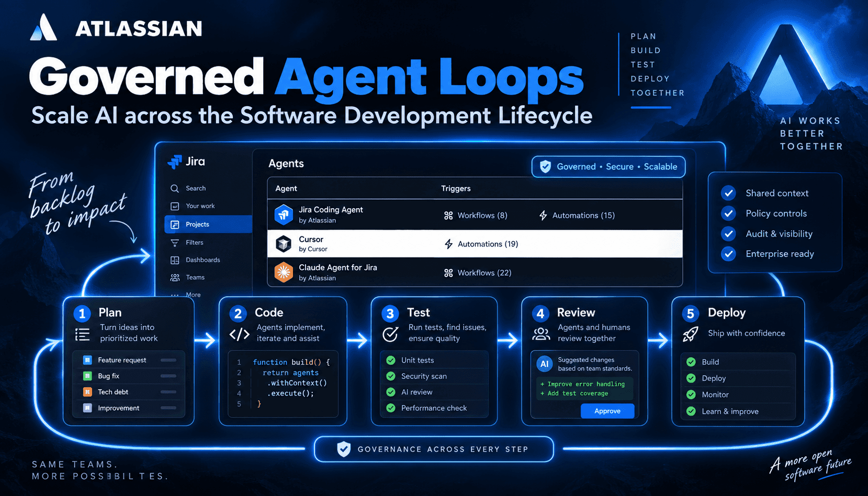Click the function build() code line
This screenshot has width=868, height=496.
pos(291,362)
